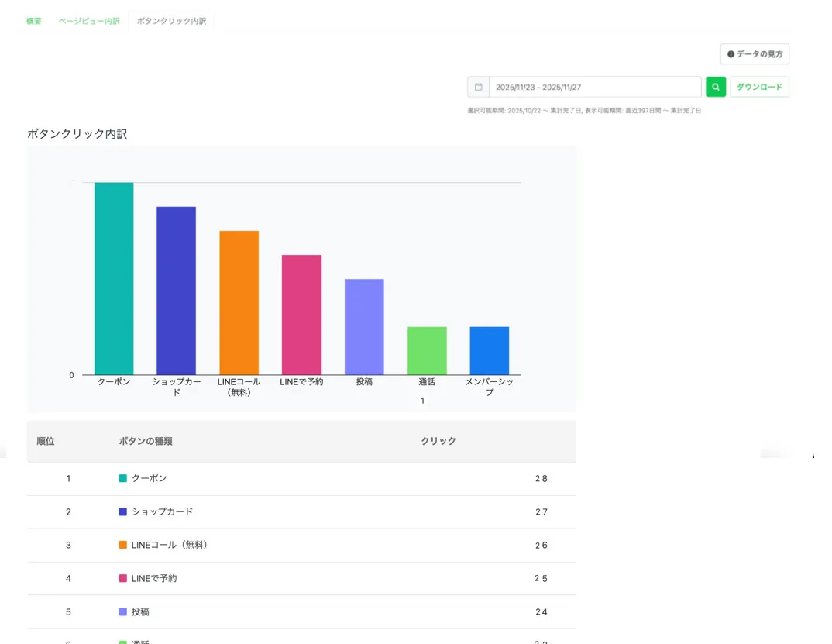Viewport: 832px width, 644px height.
Task: Click orange swatch in LINEコール（無料） row
Action: click(122, 545)
